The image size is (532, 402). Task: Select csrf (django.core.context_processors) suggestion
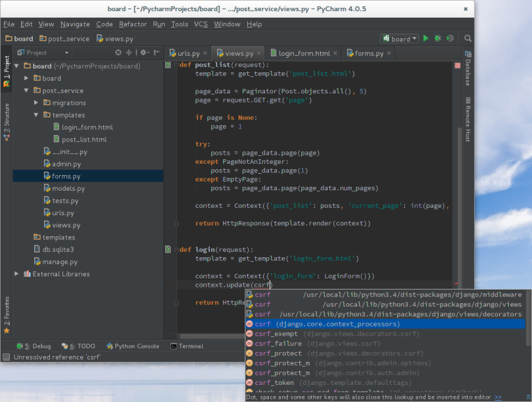(x=385, y=324)
